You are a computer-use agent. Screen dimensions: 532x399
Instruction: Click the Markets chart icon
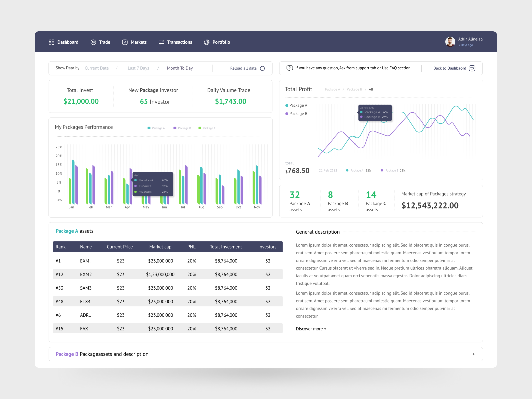coord(125,42)
